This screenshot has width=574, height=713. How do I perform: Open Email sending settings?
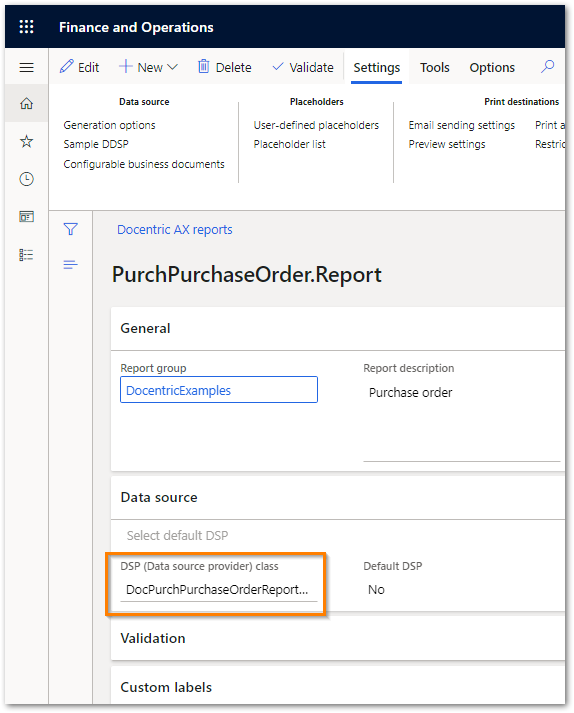click(462, 125)
